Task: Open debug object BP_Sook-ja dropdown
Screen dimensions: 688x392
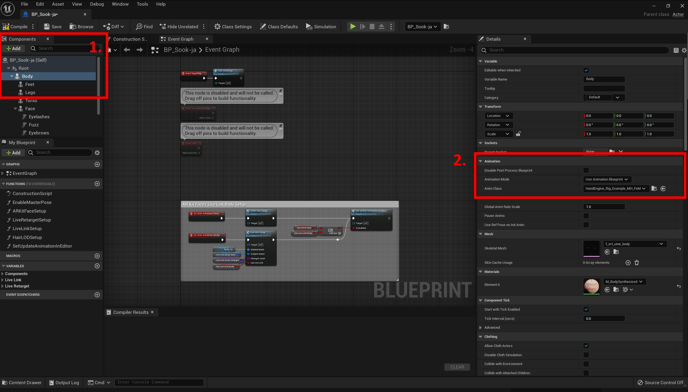Action: click(422, 27)
